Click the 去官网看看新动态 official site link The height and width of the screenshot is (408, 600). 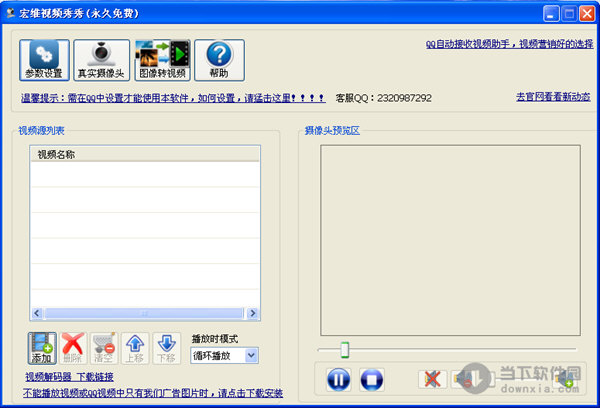(553, 97)
